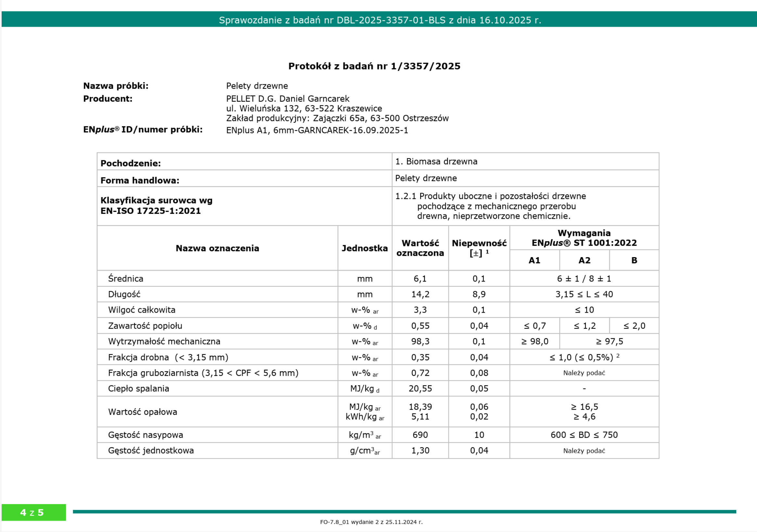Click the 'A2' requirements sub-header
Image resolution: width=757 pixels, height=532 pixels.
pyautogui.click(x=585, y=260)
